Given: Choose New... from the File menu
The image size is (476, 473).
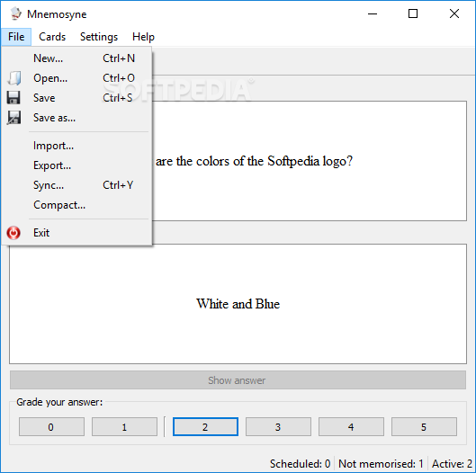Looking at the screenshot, I should [76, 58].
